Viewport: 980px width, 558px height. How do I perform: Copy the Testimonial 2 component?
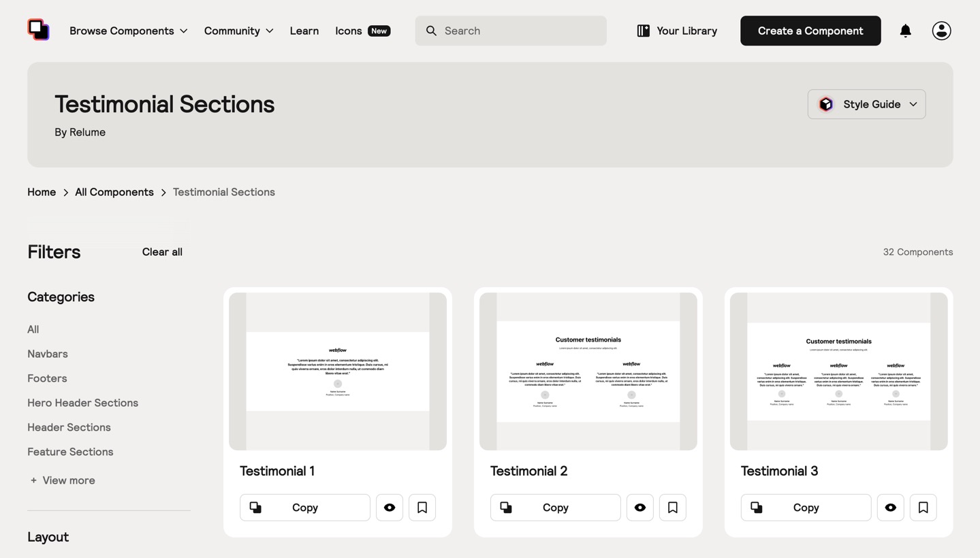pos(556,508)
